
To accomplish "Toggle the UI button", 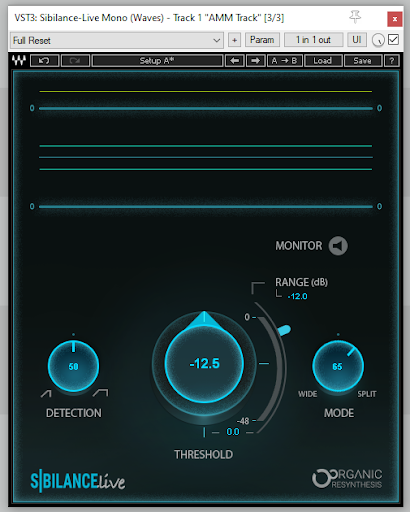I will point(357,40).
